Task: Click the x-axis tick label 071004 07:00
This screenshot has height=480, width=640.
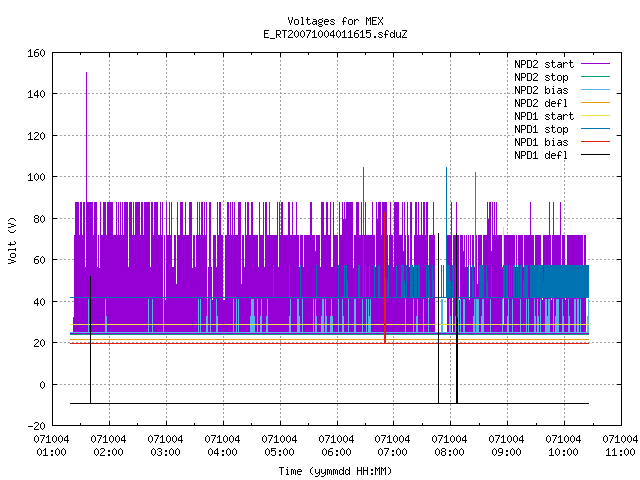Action: click(393, 446)
